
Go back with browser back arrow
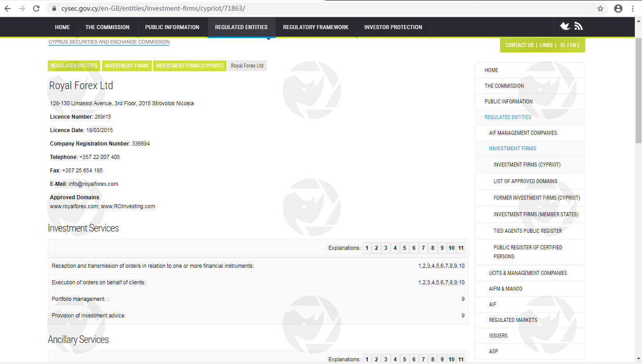(8, 9)
